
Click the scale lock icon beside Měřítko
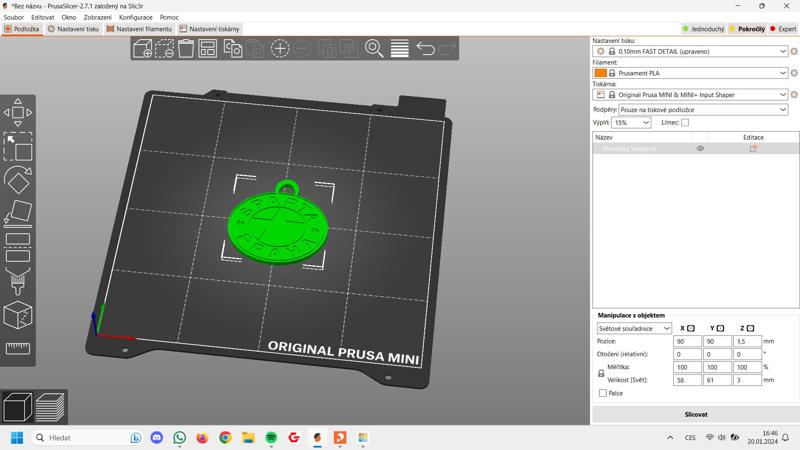click(x=601, y=373)
